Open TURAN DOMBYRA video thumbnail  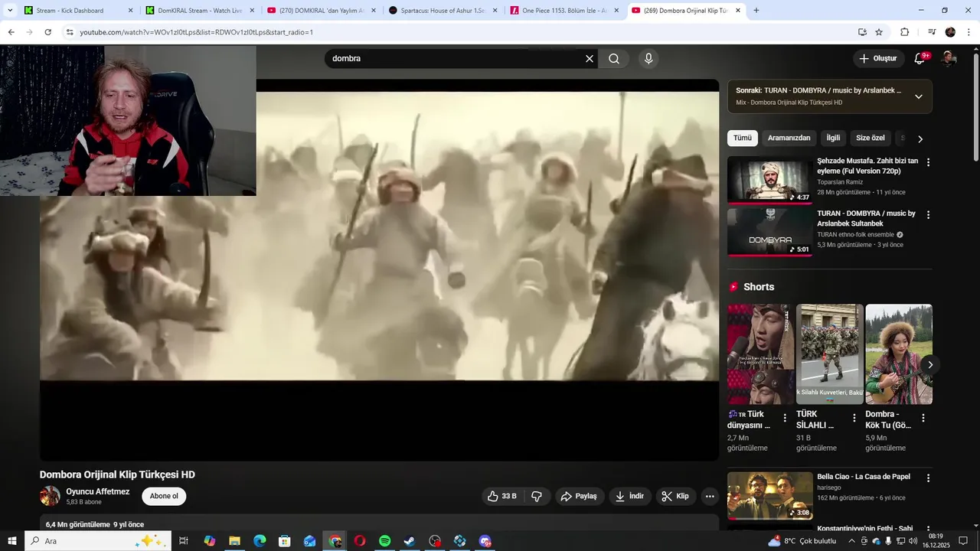click(769, 232)
